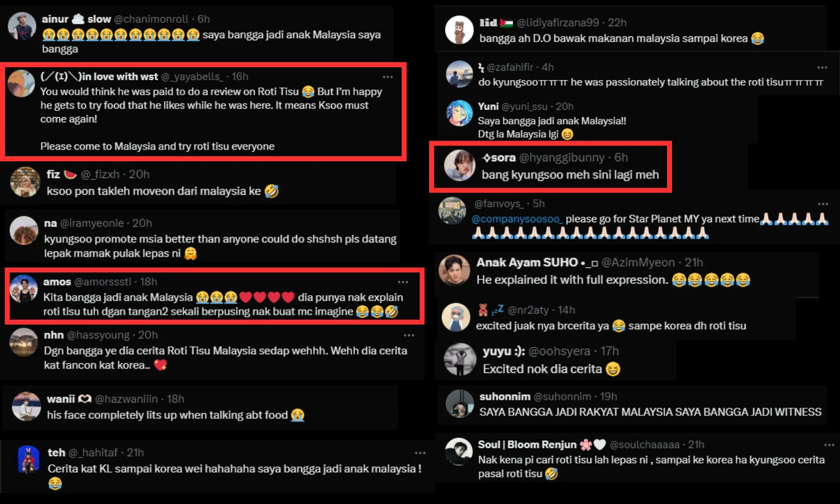840x504 pixels.
Task: Click three dots on @fanvoys_ tweet
Action: tap(823, 204)
